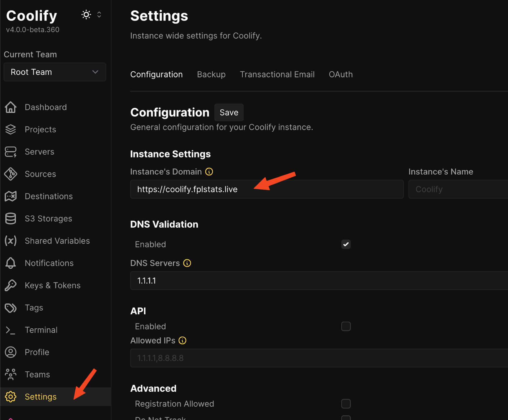Click the Dashboard home icon
Image resolution: width=508 pixels, height=420 pixels.
[11, 107]
